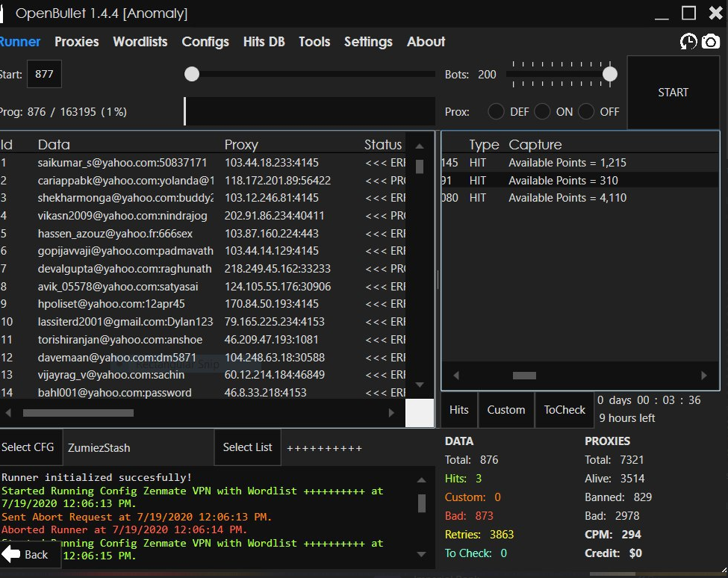728x578 pixels.
Task: Click the left arrow in the capture panel
Action: (456, 375)
